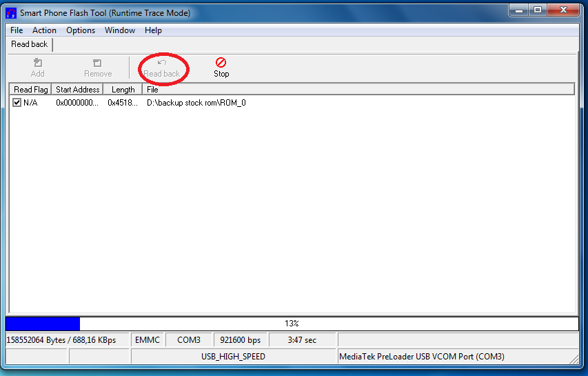Viewport: 588px width, 376px height.
Task: Click the File column header
Action: point(358,89)
